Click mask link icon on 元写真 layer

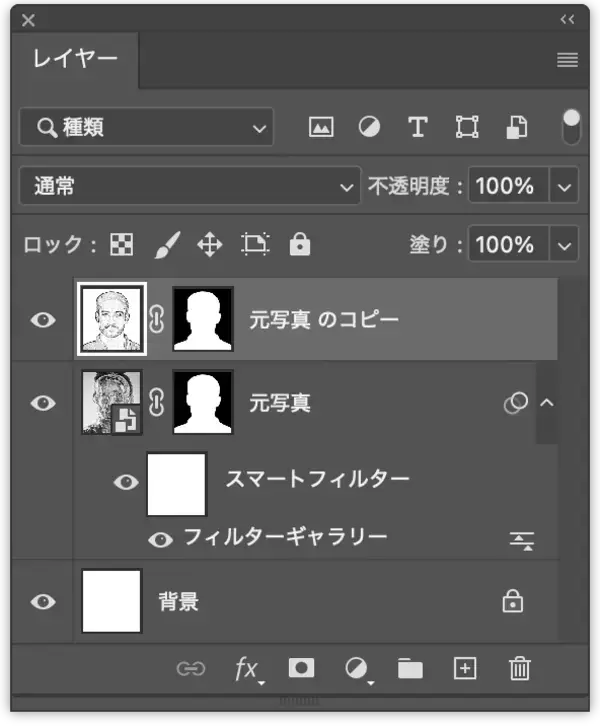(157, 402)
